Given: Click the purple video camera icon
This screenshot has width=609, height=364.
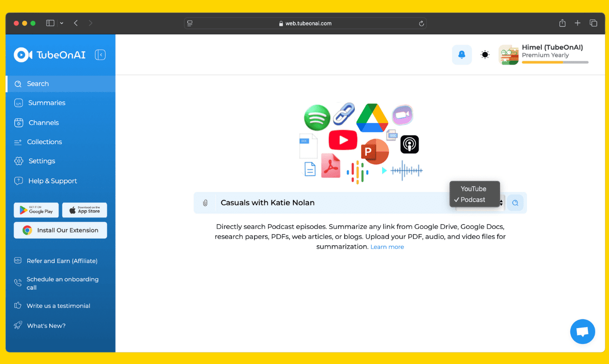Looking at the screenshot, I should click(x=402, y=115).
